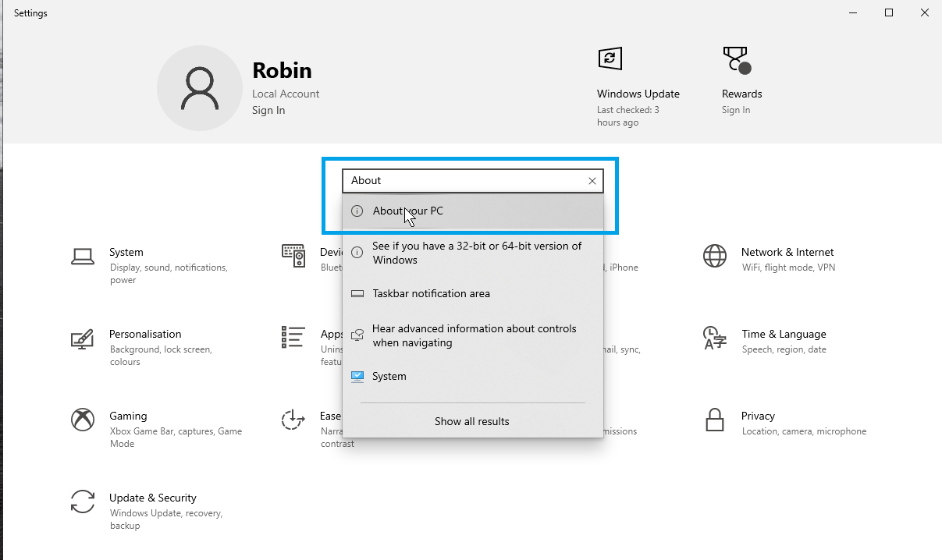Open the Apps list icon
Viewport: 942px width, 560px height.
pos(293,338)
